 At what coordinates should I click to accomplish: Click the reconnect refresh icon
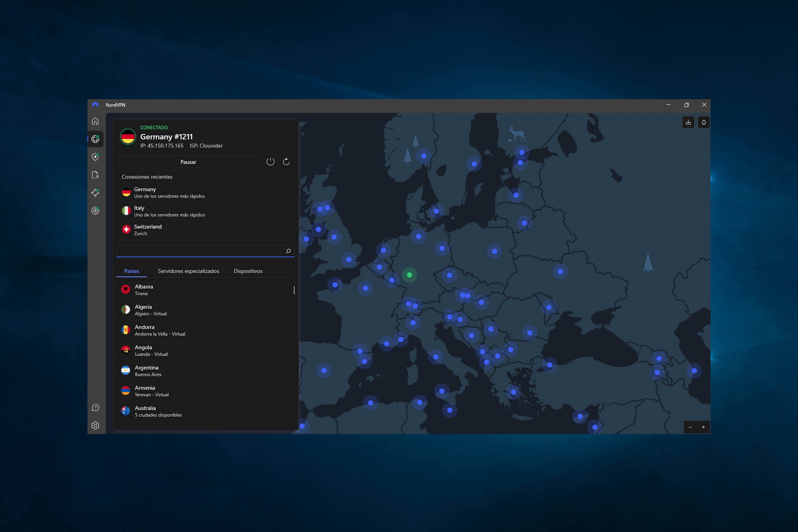(286, 161)
